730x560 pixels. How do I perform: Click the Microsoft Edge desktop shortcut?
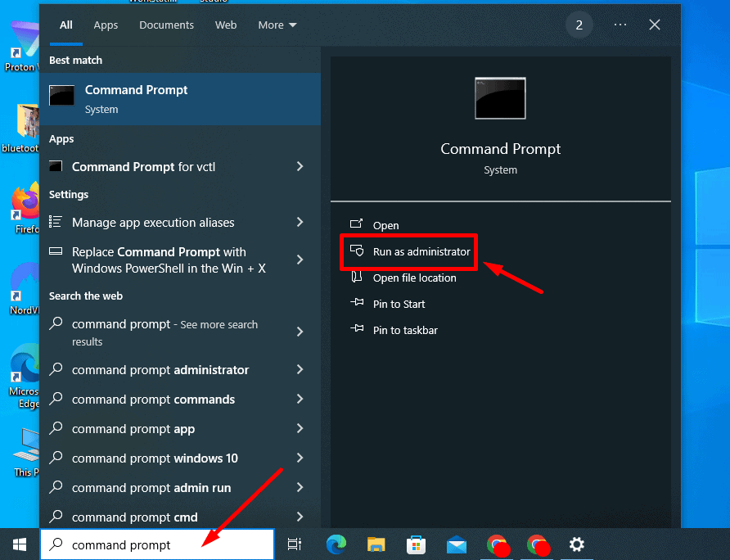pos(25,377)
